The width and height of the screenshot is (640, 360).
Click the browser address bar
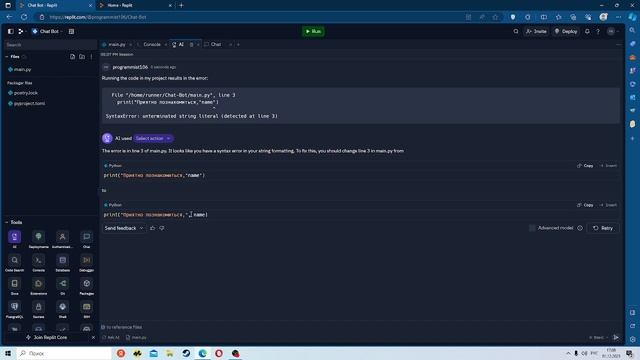253,17
